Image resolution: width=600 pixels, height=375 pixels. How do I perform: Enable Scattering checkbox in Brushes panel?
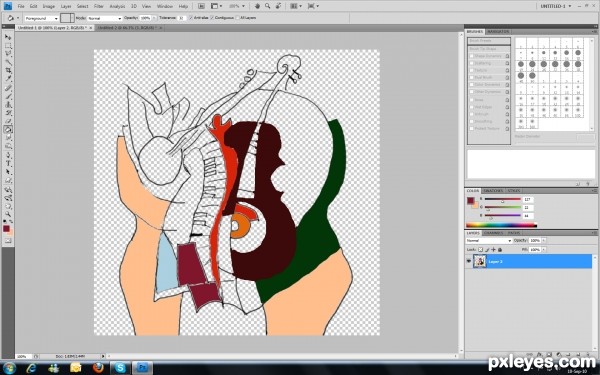472,63
